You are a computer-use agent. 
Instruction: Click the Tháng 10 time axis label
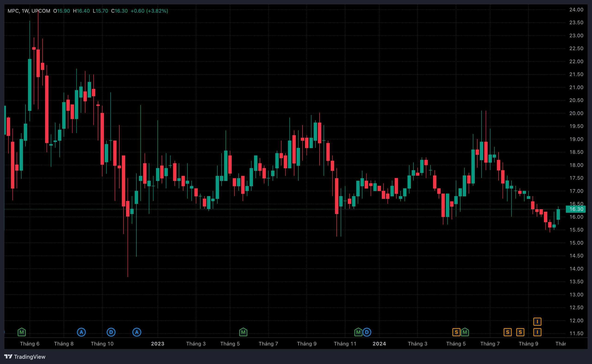click(x=102, y=344)
